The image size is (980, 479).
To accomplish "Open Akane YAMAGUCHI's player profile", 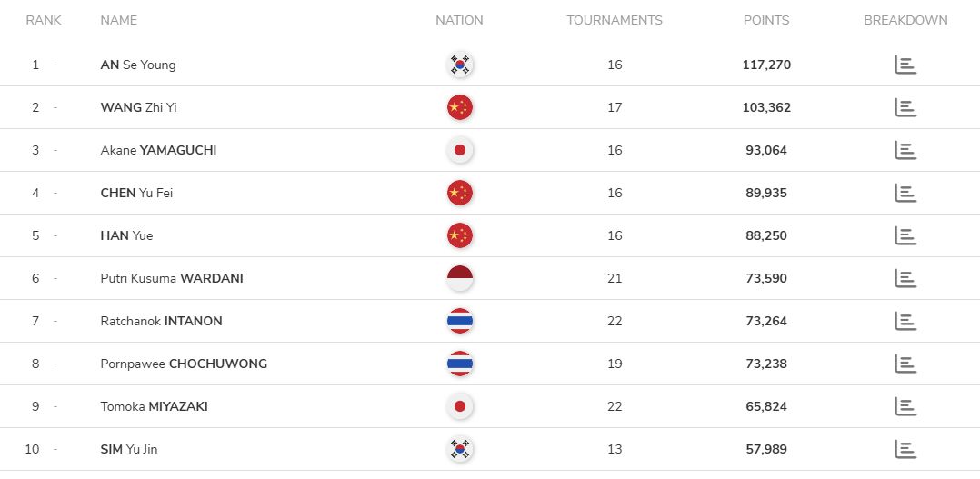I will [158, 150].
